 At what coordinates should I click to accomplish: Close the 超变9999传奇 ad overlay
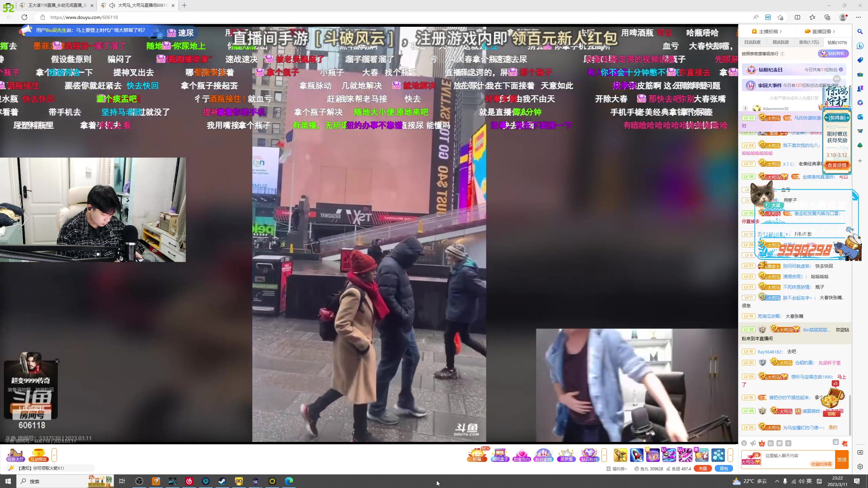point(57,362)
